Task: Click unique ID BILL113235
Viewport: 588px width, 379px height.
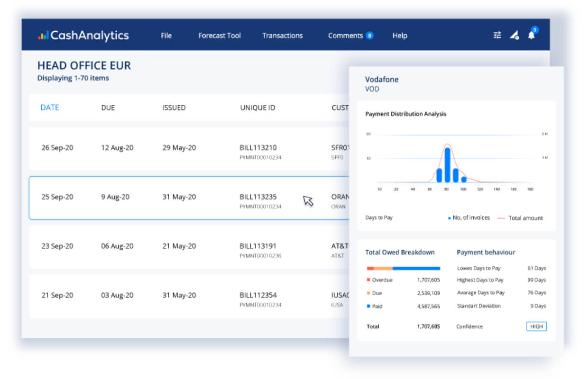Action: click(x=258, y=197)
